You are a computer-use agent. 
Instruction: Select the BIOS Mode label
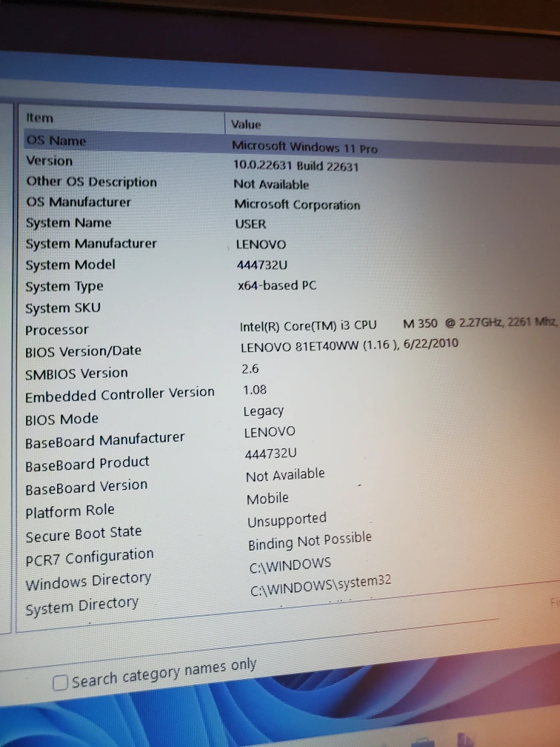pyautogui.click(x=62, y=419)
